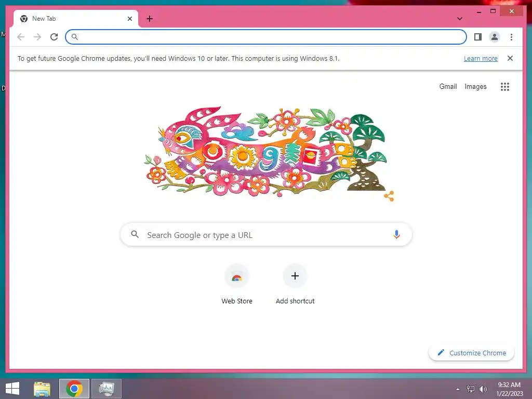Click the browser forward arrow

(37, 37)
